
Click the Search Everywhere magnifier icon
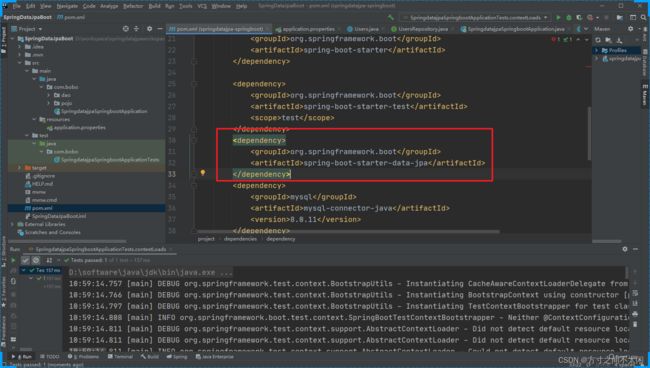tap(644, 17)
